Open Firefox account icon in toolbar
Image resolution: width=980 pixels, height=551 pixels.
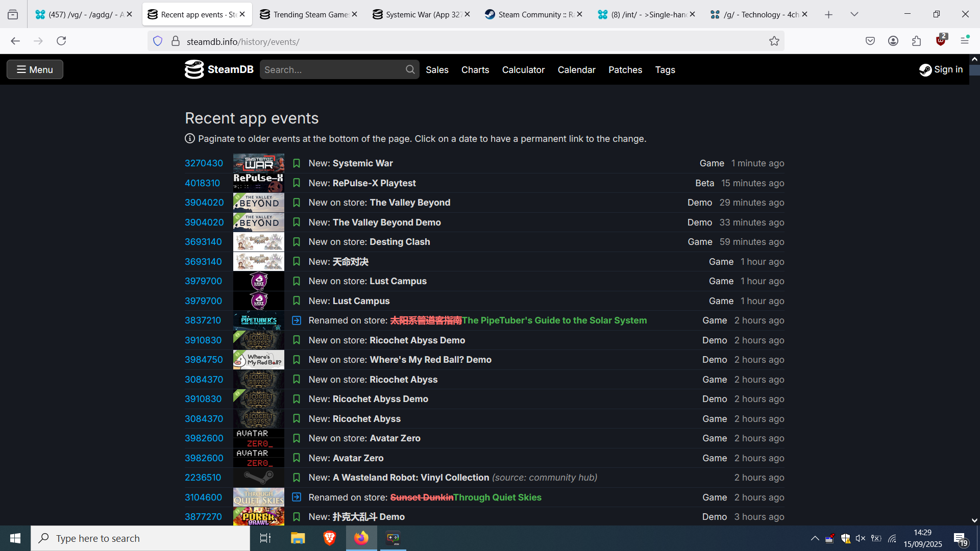893,41
